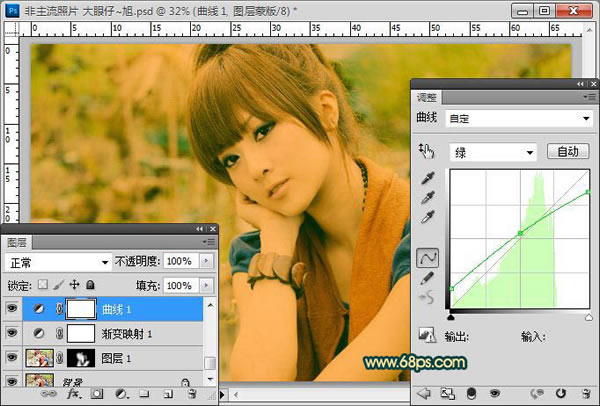Viewport: 600px width, 406px height.
Task: Switch adjustments panel to expanded view icon
Action: click(x=447, y=393)
